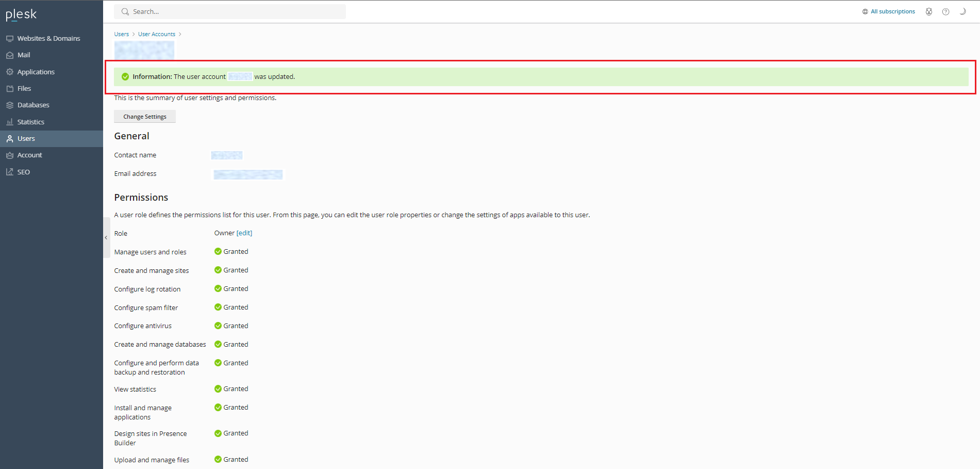Toggle dark mode with the moon icon
Screen dimensions: 980x469
click(x=962, y=12)
